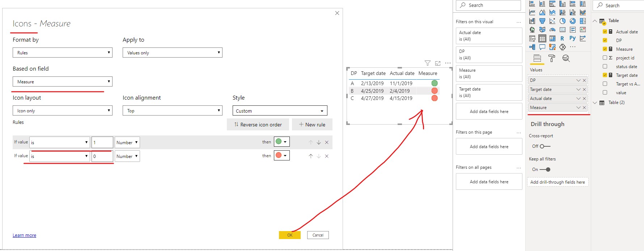
Task: Click the New rule button
Action: tap(312, 124)
